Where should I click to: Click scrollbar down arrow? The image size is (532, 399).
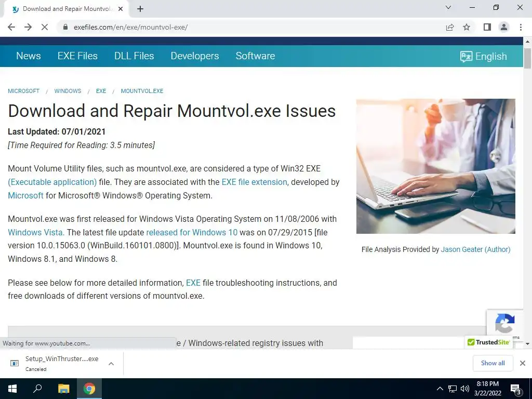click(527, 344)
